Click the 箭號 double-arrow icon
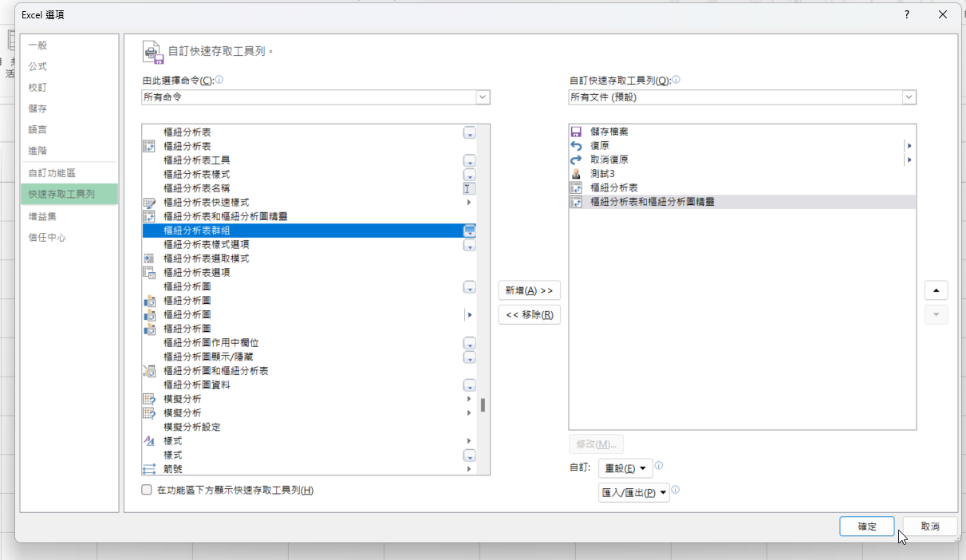The image size is (966, 560). tap(148, 469)
